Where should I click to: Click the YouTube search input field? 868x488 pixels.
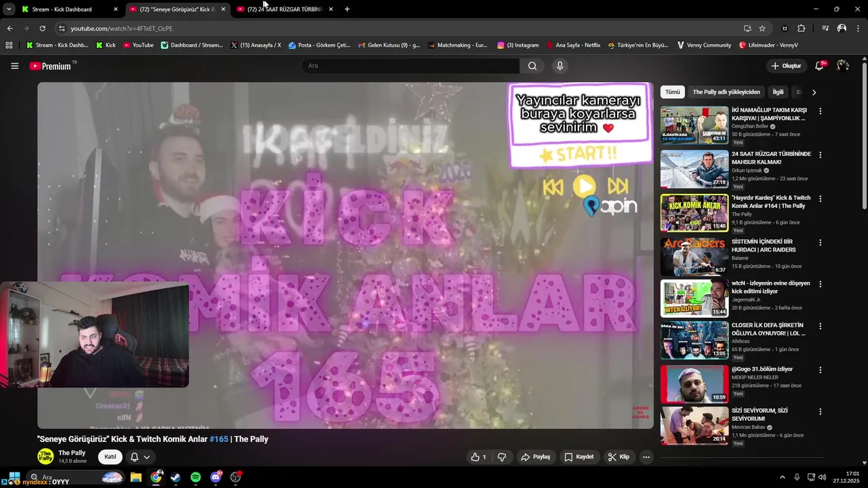click(x=410, y=66)
